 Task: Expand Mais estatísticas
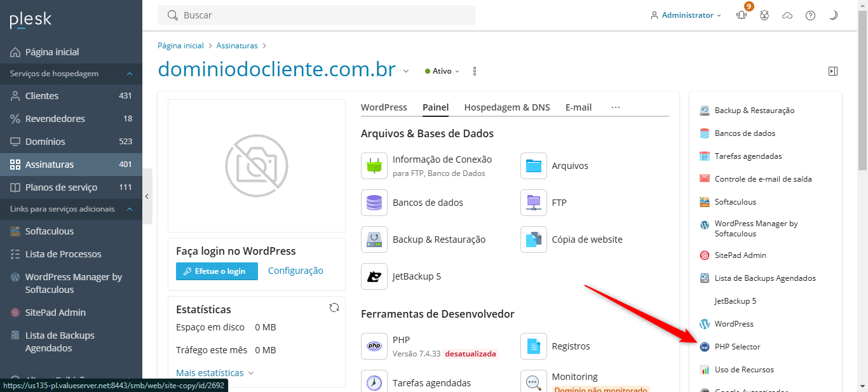tap(215, 373)
